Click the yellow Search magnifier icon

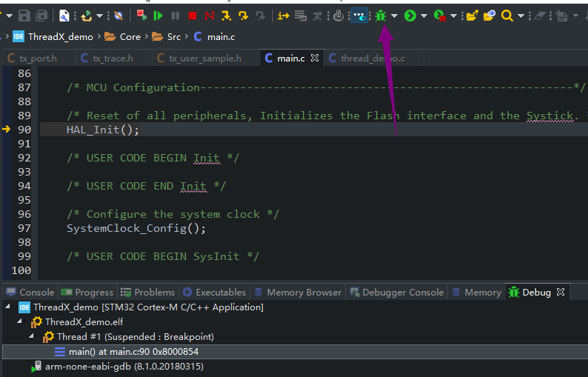pos(507,16)
